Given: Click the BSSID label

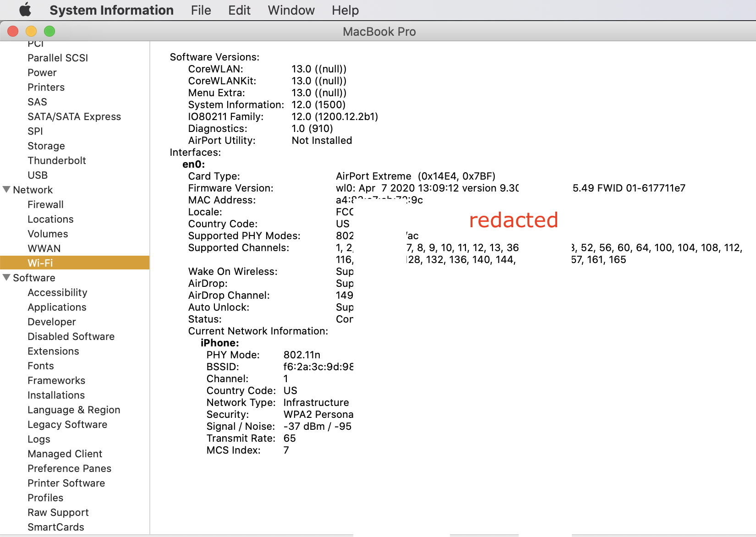Looking at the screenshot, I should [223, 367].
